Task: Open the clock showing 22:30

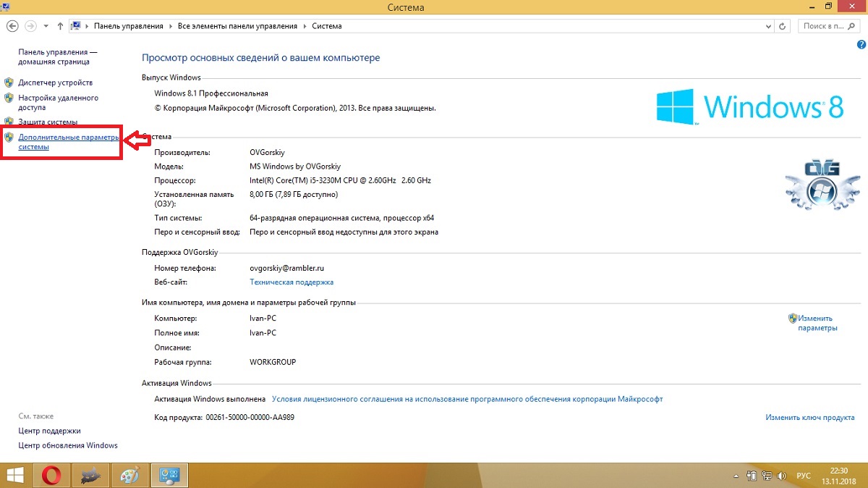Action: click(x=839, y=476)
